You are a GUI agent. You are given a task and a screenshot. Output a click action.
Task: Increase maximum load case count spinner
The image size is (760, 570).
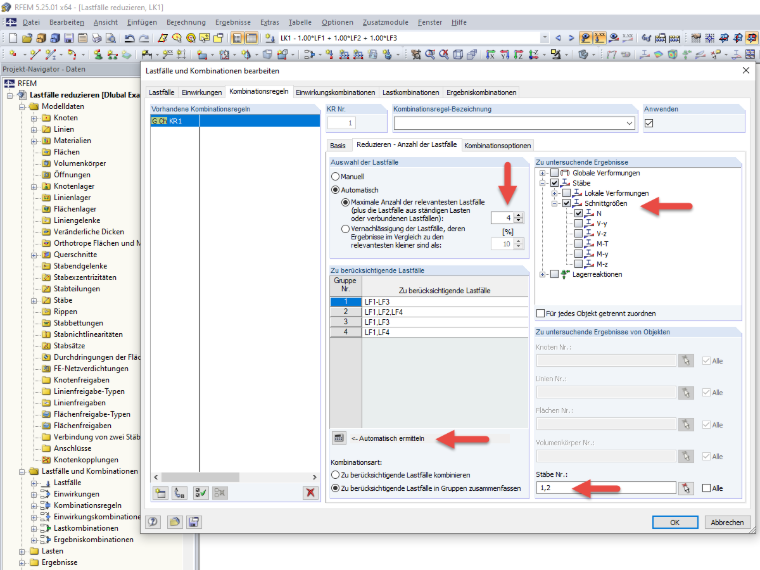tap(519, 215)
